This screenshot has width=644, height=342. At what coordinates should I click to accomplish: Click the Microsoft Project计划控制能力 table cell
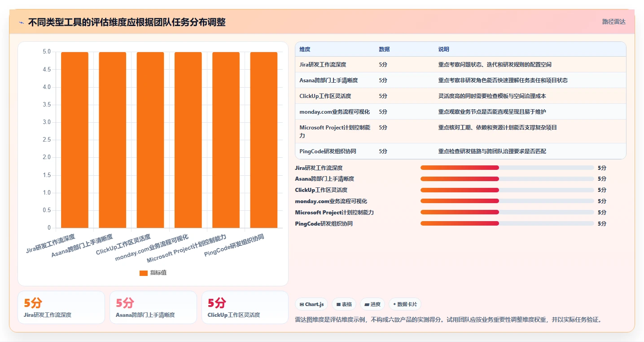click(335, 131)
